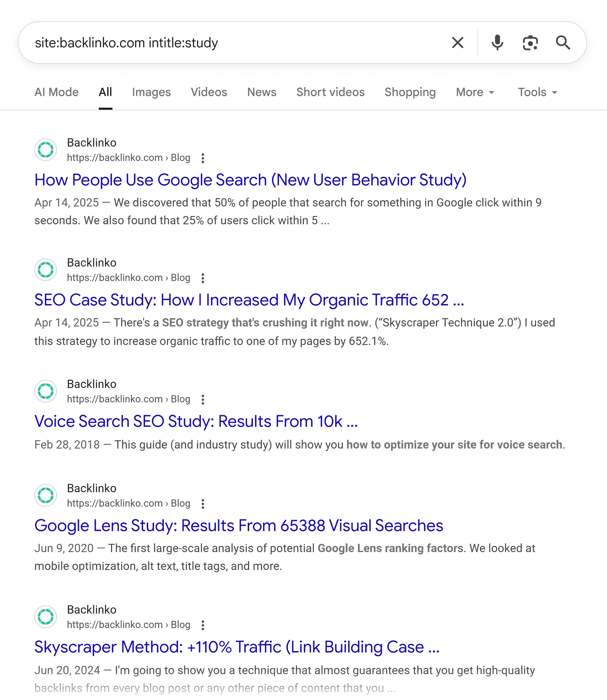Open Google Lens camera search icon

tap(530, 43)
